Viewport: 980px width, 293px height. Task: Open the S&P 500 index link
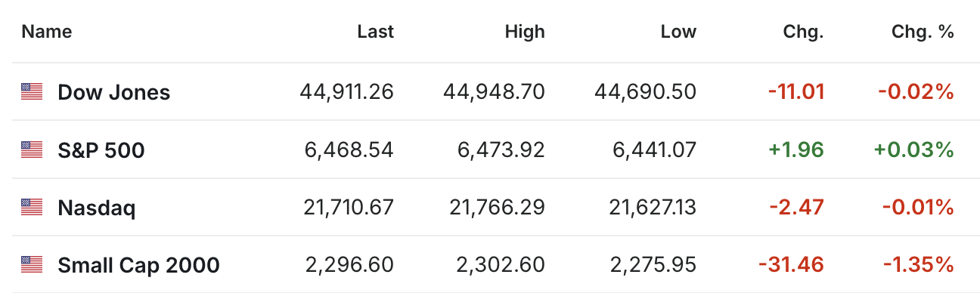point(101,150)
